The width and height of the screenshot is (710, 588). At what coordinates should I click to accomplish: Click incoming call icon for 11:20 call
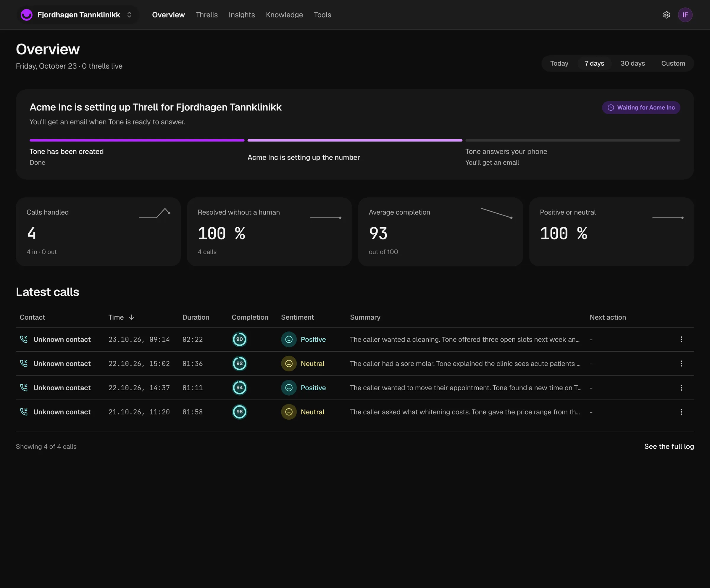(24, 412)
